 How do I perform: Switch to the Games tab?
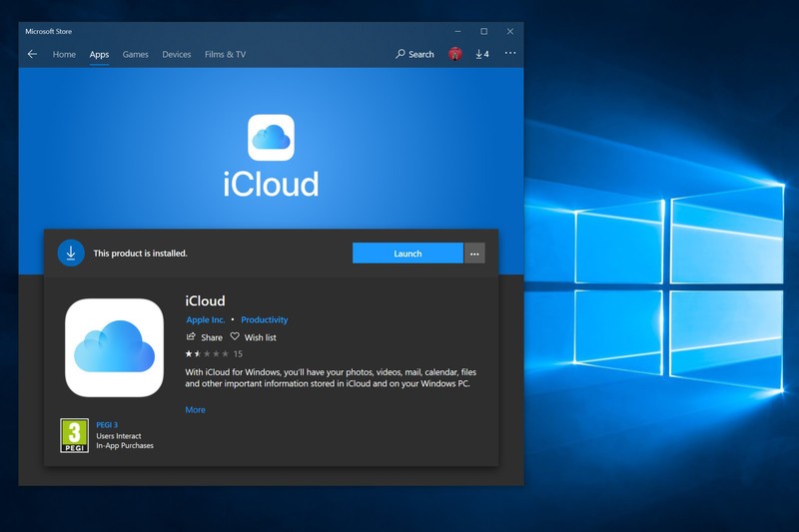tap(136, 55)
